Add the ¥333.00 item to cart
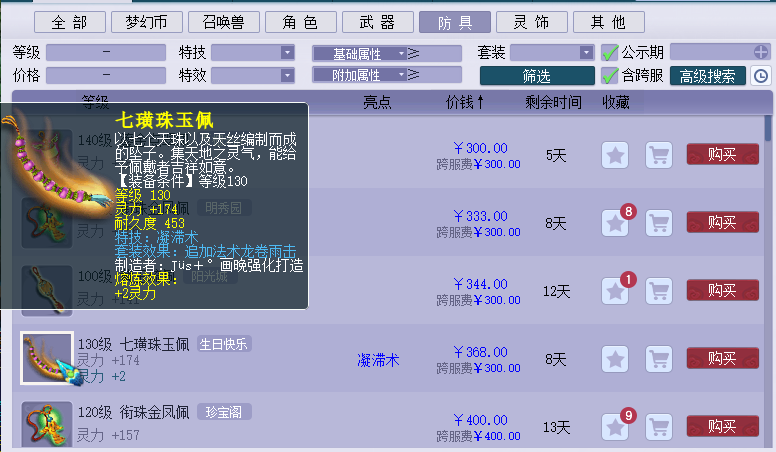Viewport: 776px width, 452px height. (x=659, y=223)
